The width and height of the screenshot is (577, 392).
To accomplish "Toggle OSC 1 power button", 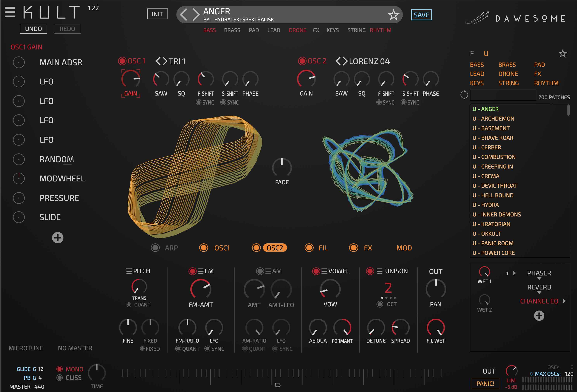I will pyautogui.click(x=122, y=61).
